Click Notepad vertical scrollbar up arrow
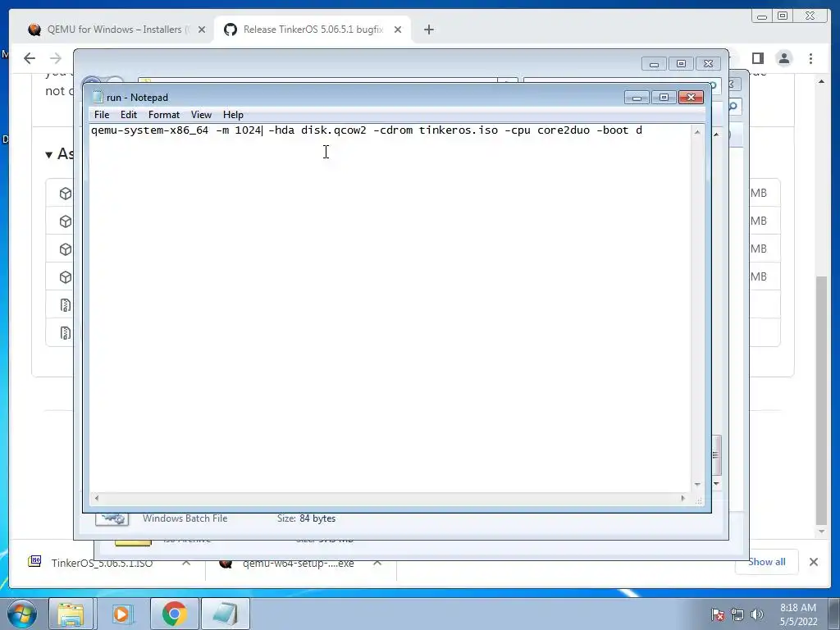The width and height of the screenshot is (840, 630). [697, 132]
